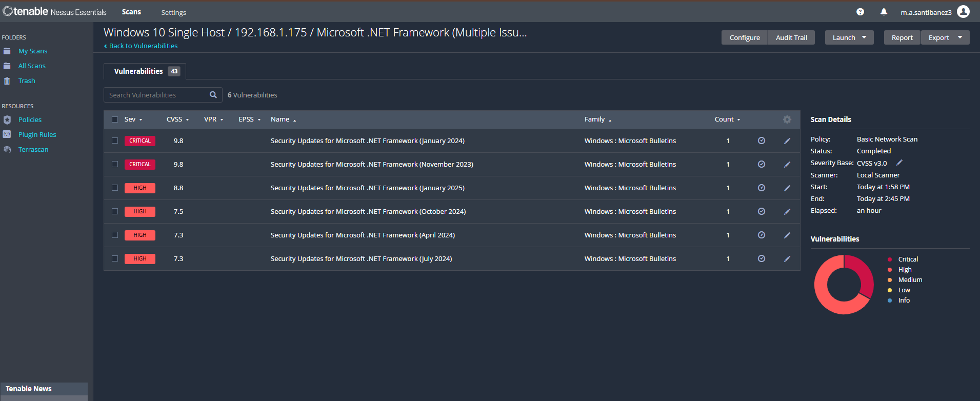Click the High legend color dot
The height and width of the screenshot is (401, 980).
890,270
